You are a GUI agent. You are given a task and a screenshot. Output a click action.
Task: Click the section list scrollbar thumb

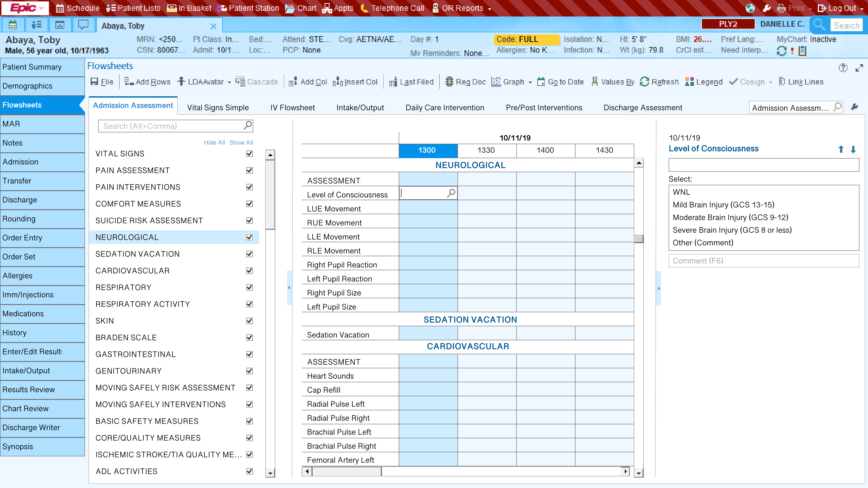tap(270, 195)
